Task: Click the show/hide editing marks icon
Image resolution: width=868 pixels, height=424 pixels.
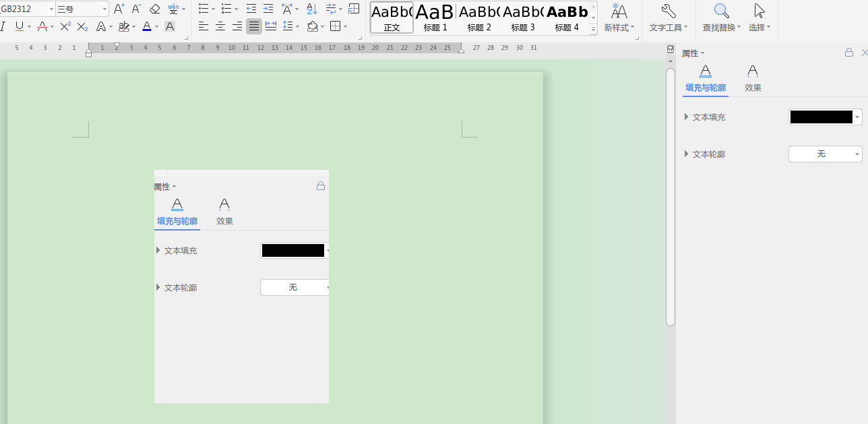Action: tap(330, 9)
